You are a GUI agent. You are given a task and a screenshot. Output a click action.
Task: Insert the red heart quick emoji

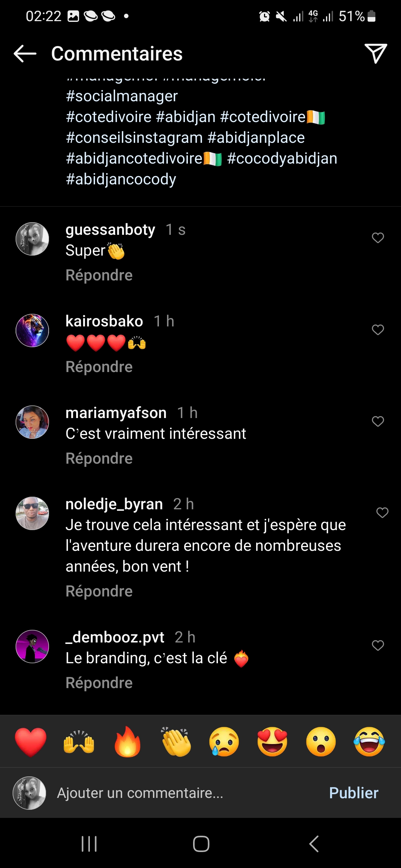coord(31,742)
